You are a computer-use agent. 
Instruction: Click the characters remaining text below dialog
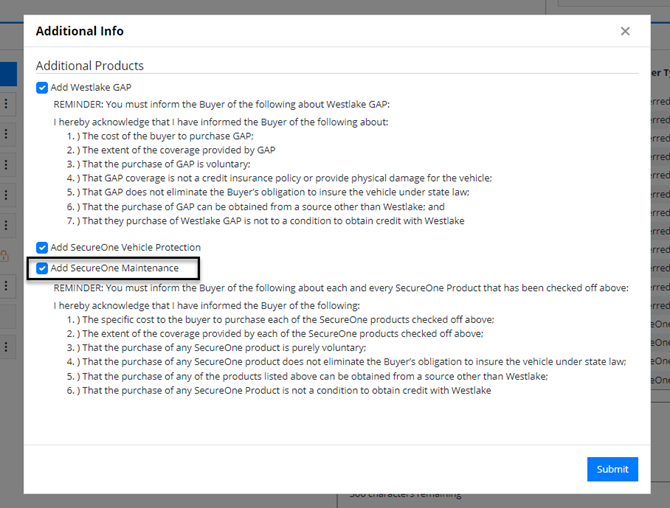pos(406,496)
